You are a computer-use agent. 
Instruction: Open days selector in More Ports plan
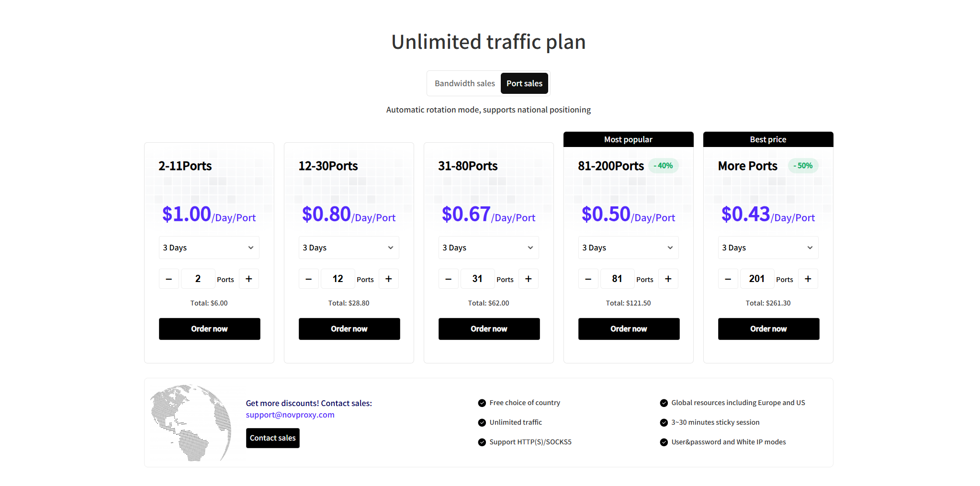pos(768,248)
